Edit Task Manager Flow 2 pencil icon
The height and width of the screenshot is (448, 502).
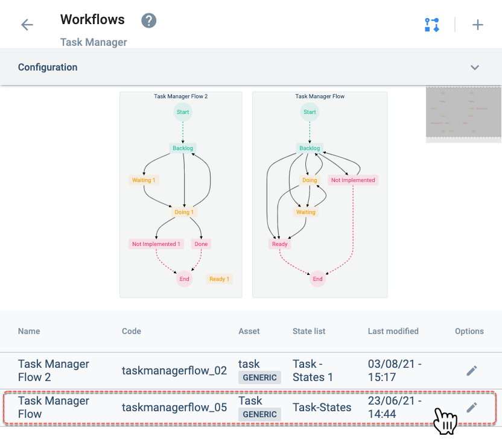click(472, 371)
